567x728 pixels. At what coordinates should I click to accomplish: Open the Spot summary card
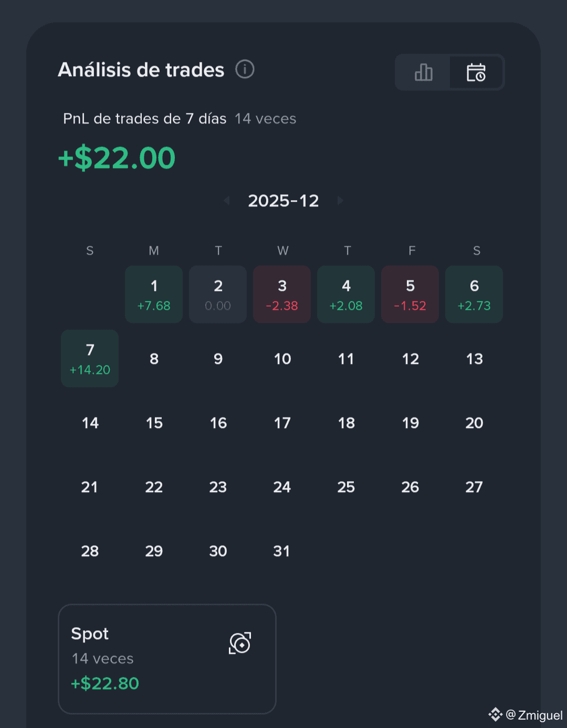click(167, 659)
